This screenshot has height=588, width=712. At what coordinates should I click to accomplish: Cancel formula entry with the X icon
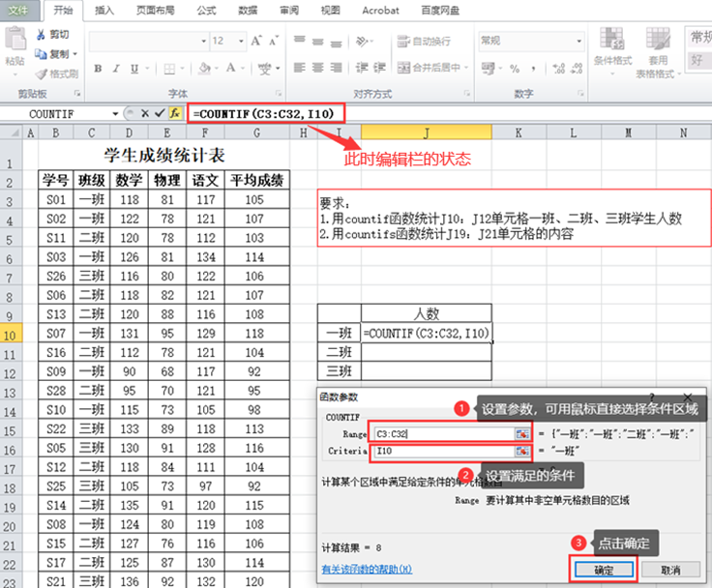coord(145,113)
